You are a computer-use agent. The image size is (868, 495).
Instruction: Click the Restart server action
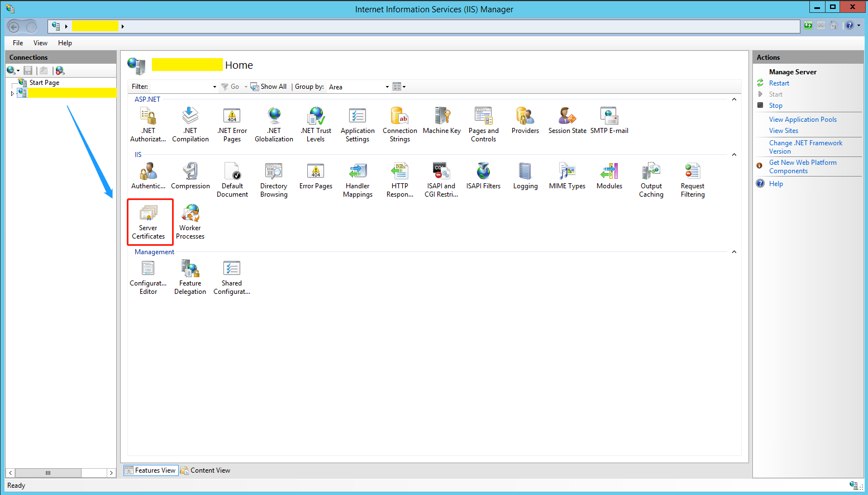(779, 83)
